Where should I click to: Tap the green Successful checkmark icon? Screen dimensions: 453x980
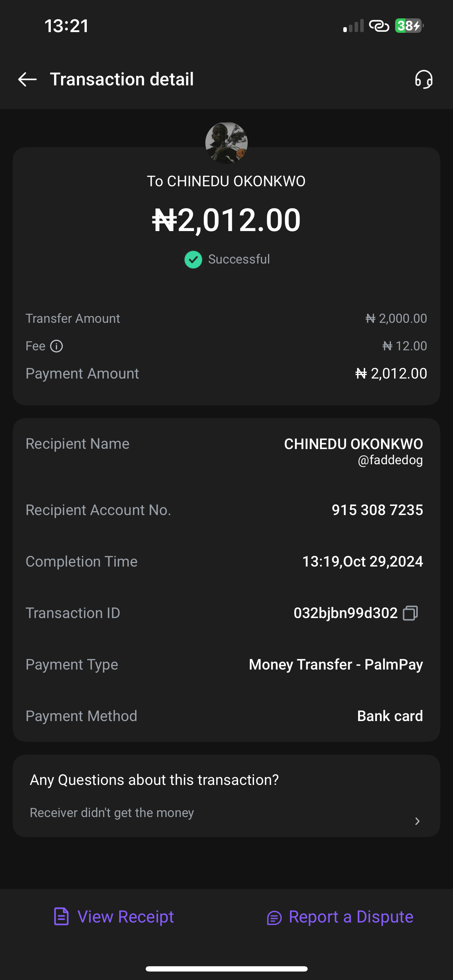[x=193, y=260]
